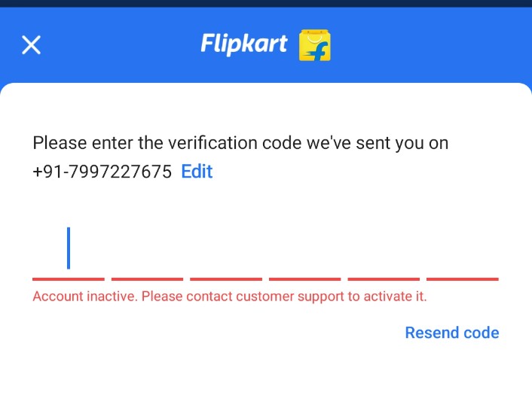Focus the sixth verification code digit field
This screenshot has width=532, height=408.
pyautogui.click(x=462, y=252)
